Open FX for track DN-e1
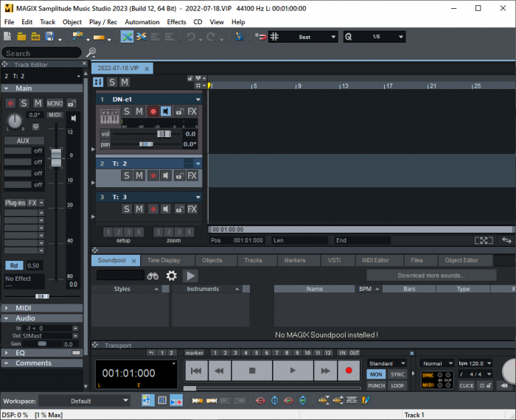Image resolution: width=516 pixels, height=420 pixels. (192, 111)
